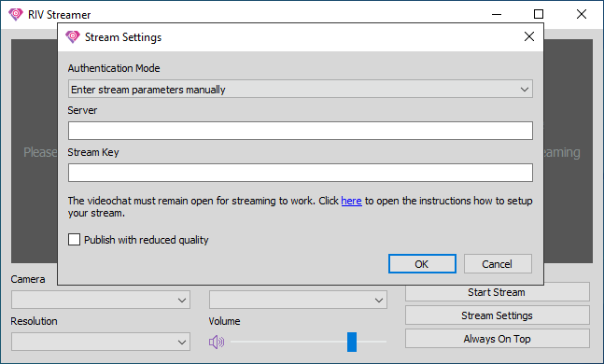Cancel the Stream Settings dialog
Image resolution: width=604 pixels, height=364 pixels.
[498, 264]
